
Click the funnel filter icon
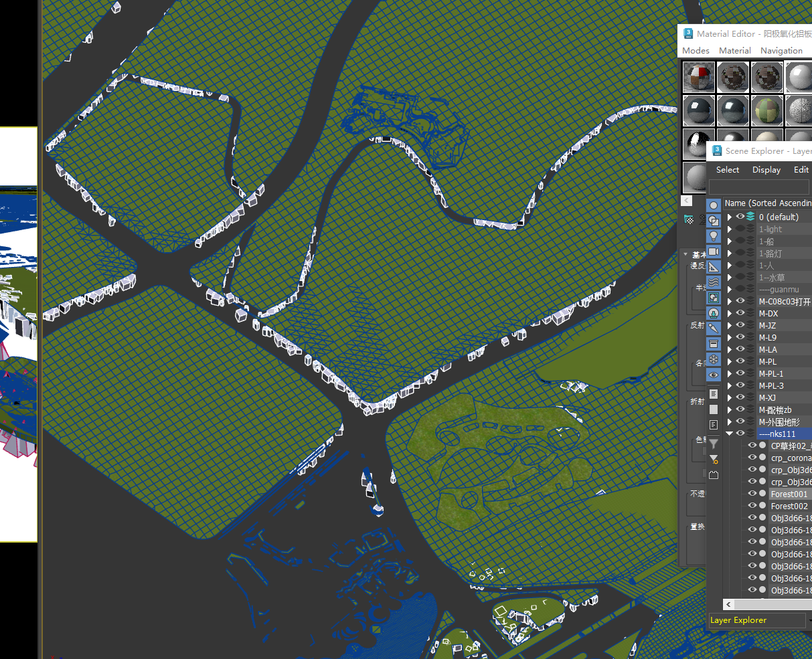(714, 444)
